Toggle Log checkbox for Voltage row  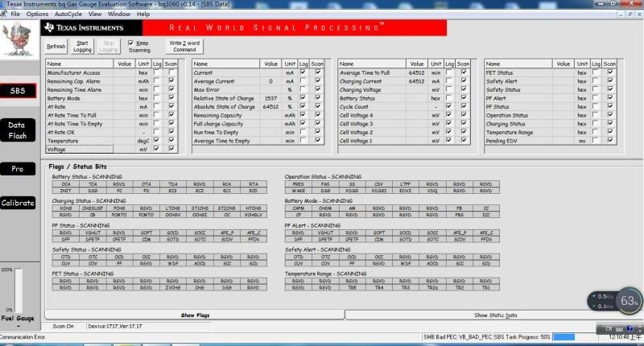pos(156,149)
